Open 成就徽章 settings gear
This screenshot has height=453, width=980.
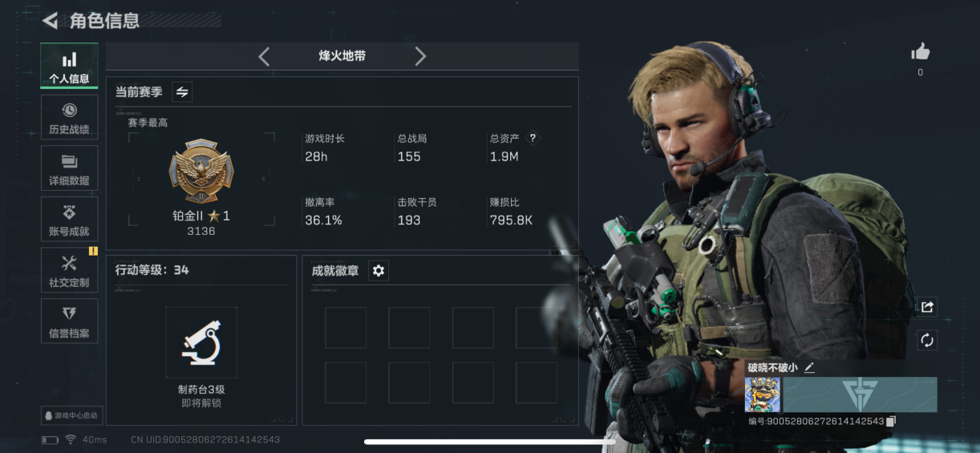[x=379, y=271]
